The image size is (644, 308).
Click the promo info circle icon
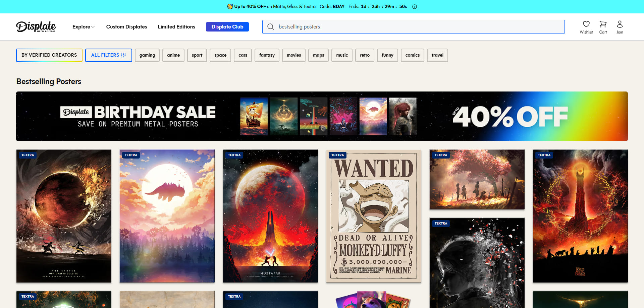[415, 7]
